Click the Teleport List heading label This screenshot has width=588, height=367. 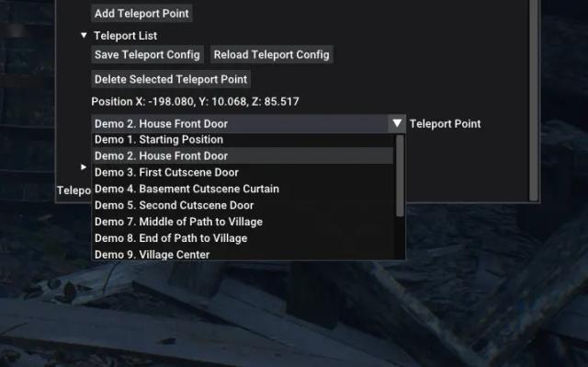125,36
